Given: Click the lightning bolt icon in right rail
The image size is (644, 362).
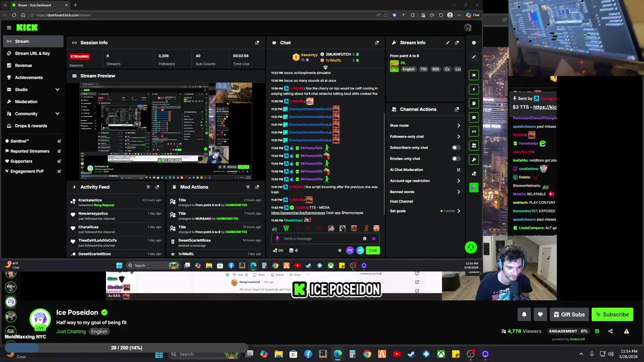Looking at the screenshot, I should tap(474, 89).
